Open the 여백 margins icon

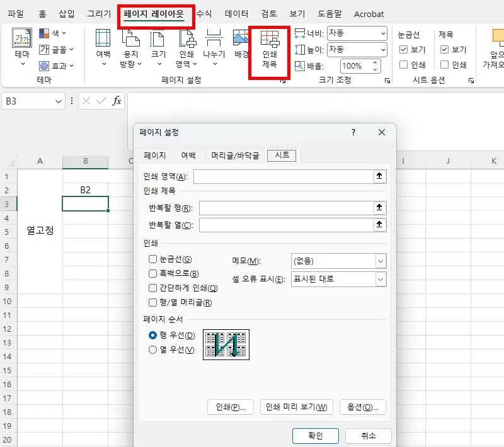coord(103,38)
